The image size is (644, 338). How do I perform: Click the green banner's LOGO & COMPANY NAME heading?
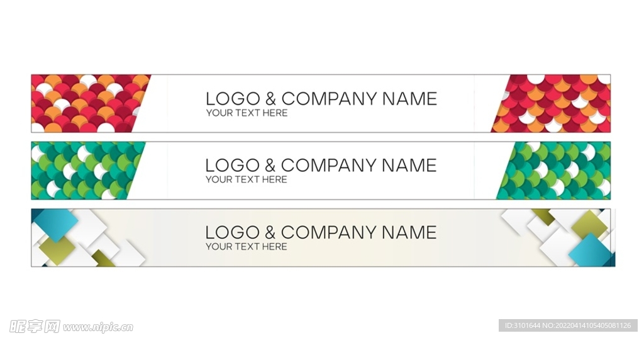click(321, 166)
